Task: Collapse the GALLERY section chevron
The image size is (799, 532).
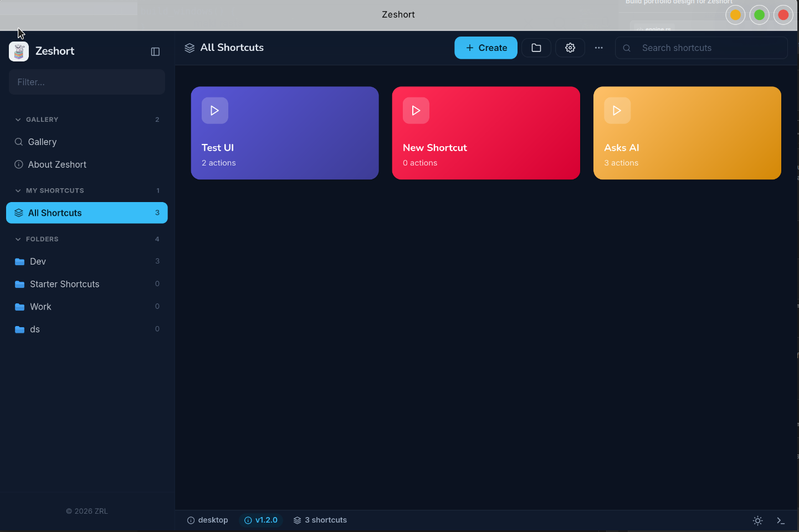Action: point(18,120)
